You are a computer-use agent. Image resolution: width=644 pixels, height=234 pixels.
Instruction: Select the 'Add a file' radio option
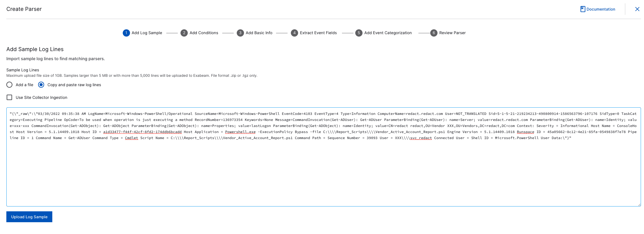pos(10,85)
